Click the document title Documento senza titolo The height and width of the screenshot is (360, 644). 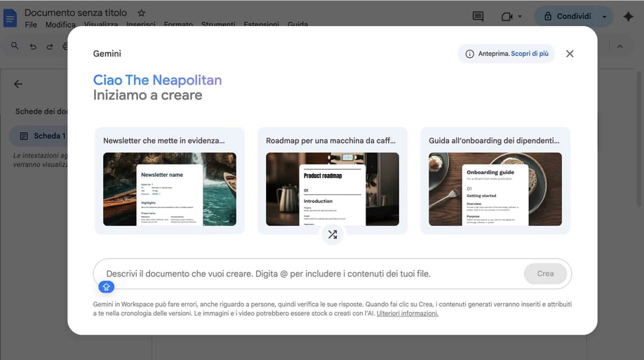(76, 13)
